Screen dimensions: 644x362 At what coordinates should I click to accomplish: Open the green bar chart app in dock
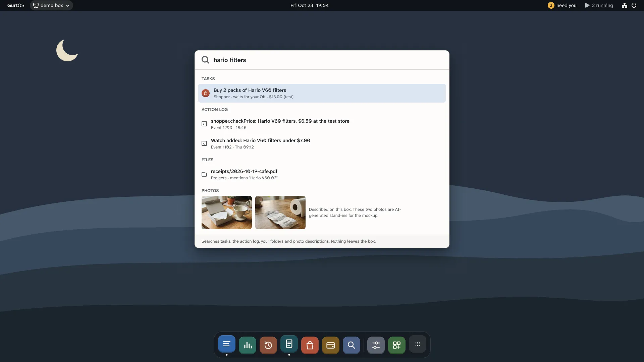click(x=248, y=345)
